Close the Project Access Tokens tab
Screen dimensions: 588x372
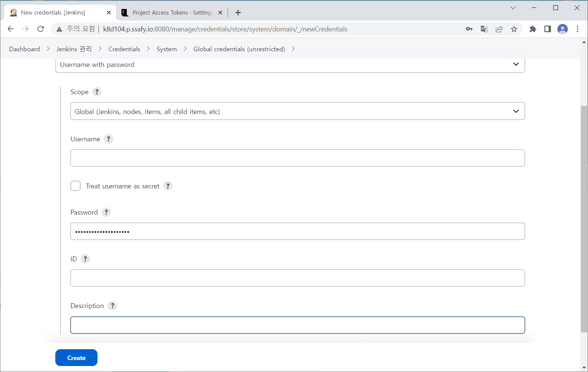click(x=220, y=13)
